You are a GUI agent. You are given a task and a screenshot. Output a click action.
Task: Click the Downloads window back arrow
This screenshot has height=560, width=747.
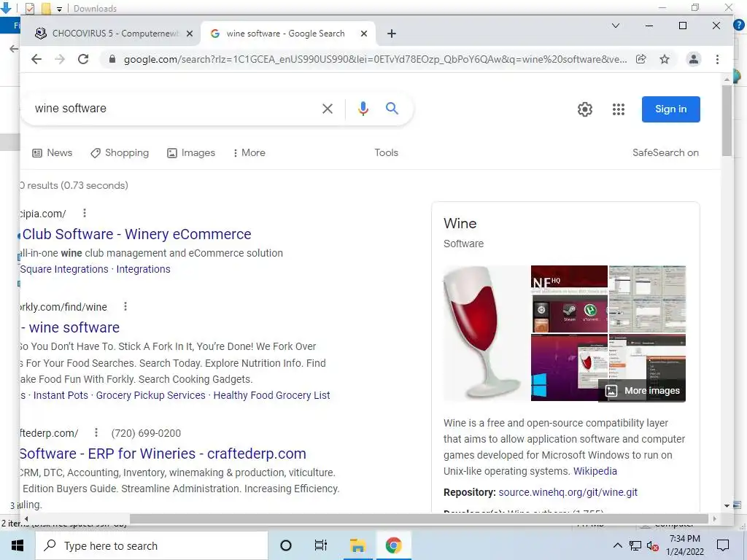[14, 49]
